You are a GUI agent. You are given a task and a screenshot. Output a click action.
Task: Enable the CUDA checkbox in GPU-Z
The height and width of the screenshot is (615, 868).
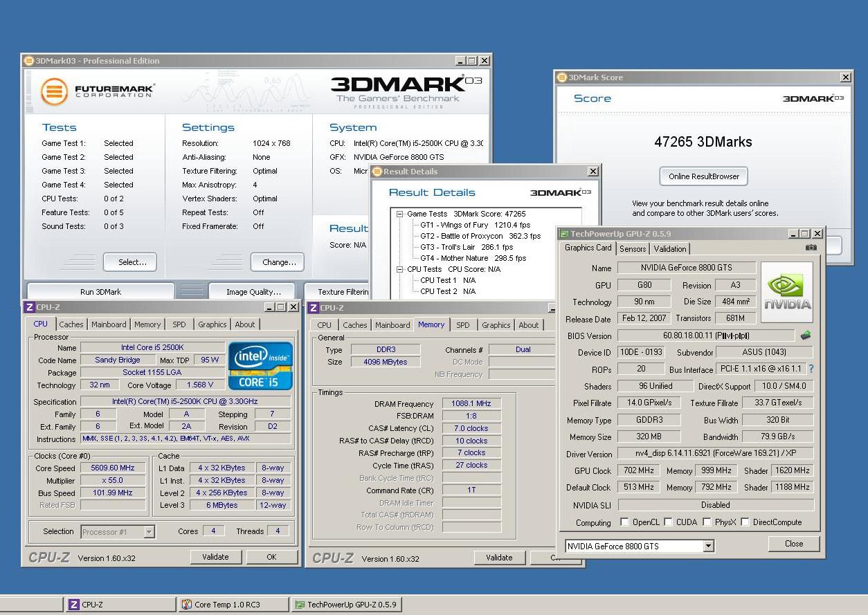669,522
